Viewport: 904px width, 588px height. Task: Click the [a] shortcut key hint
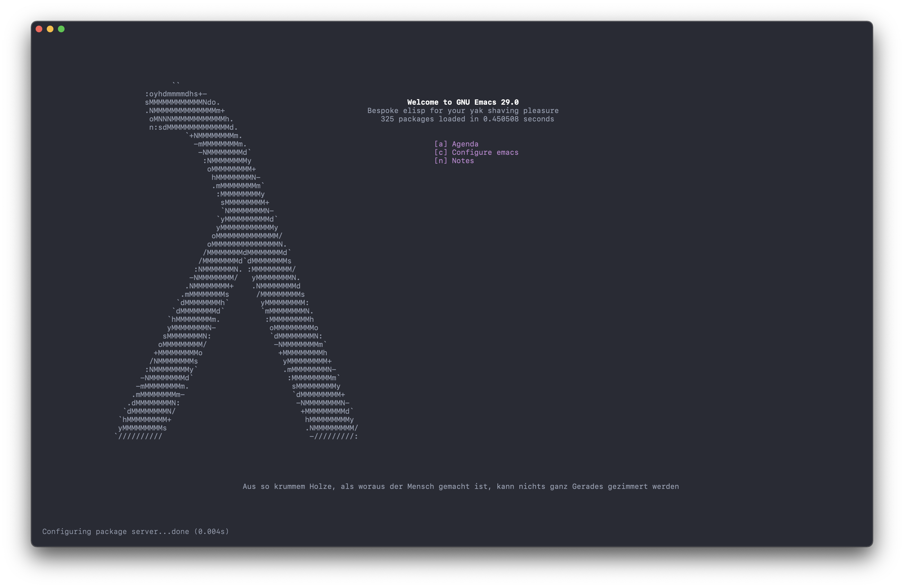point(441,144)
